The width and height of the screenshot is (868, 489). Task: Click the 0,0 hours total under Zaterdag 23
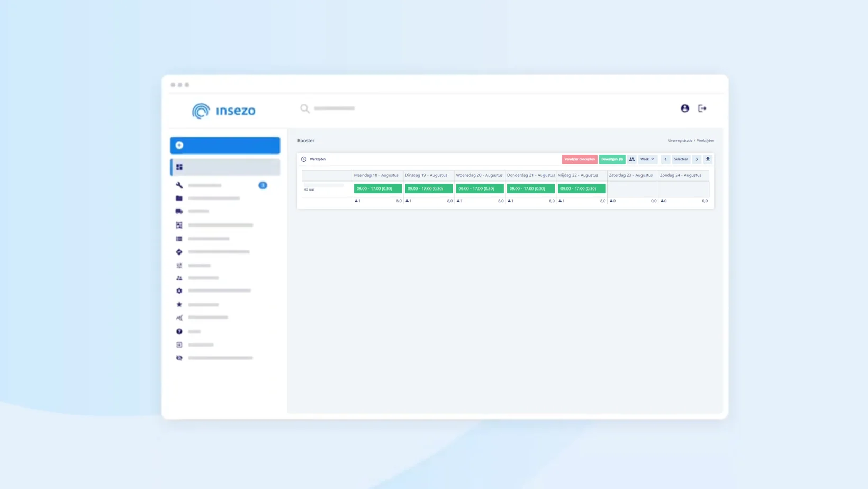pos(654,201)
